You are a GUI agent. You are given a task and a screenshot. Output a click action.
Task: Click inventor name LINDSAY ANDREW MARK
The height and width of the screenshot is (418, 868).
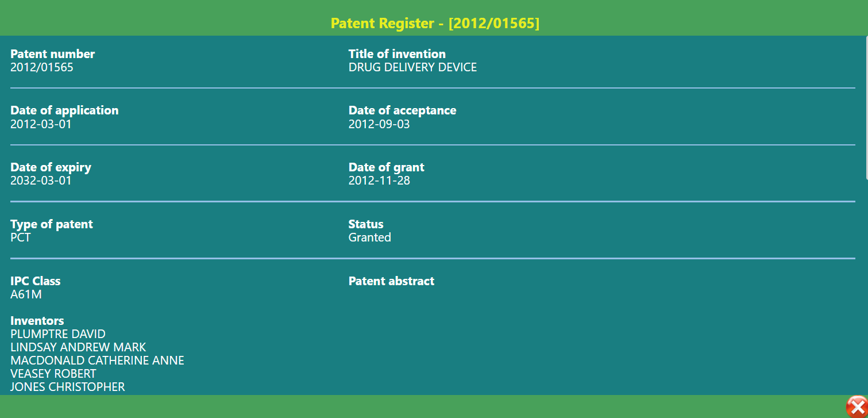click(78, 347)
